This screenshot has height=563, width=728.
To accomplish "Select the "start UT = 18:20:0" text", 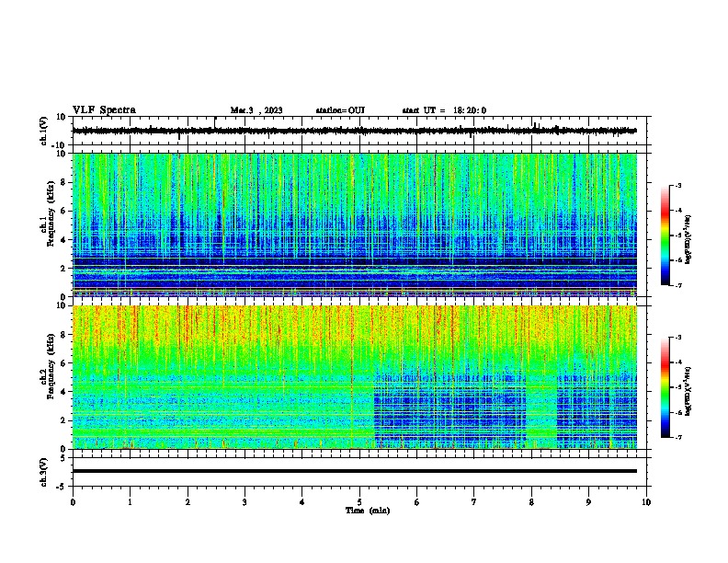I will [444, 110].
